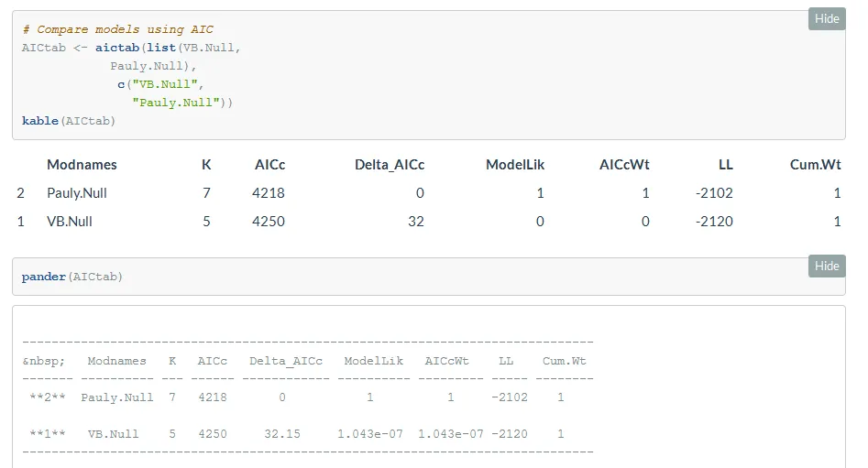Click the 4218 AICc value in the rendered table
Screen dimensions: 868x468
269,193
